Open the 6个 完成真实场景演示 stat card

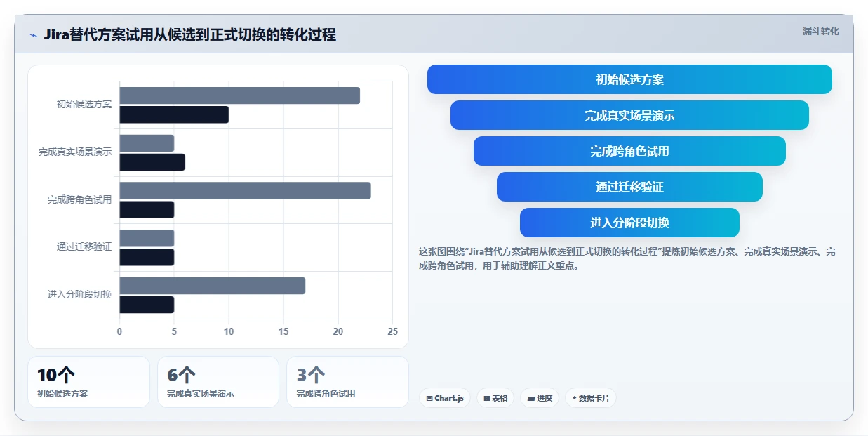click(218, 382)
